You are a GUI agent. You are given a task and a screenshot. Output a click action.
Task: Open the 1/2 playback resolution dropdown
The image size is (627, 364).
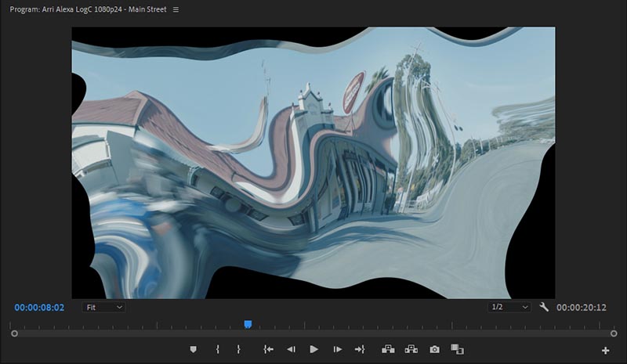coord(509,307)
